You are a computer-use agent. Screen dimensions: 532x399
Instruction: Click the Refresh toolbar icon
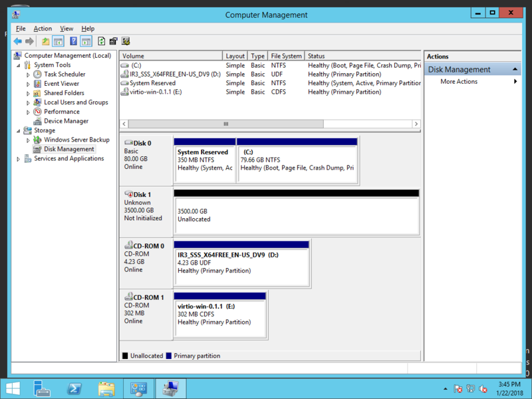click(x=101, y=41)
